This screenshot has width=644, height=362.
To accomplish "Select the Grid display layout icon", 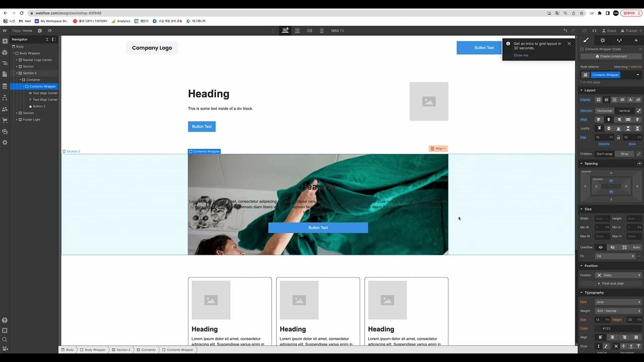I will pyautogui.click(x=614, y=100).
